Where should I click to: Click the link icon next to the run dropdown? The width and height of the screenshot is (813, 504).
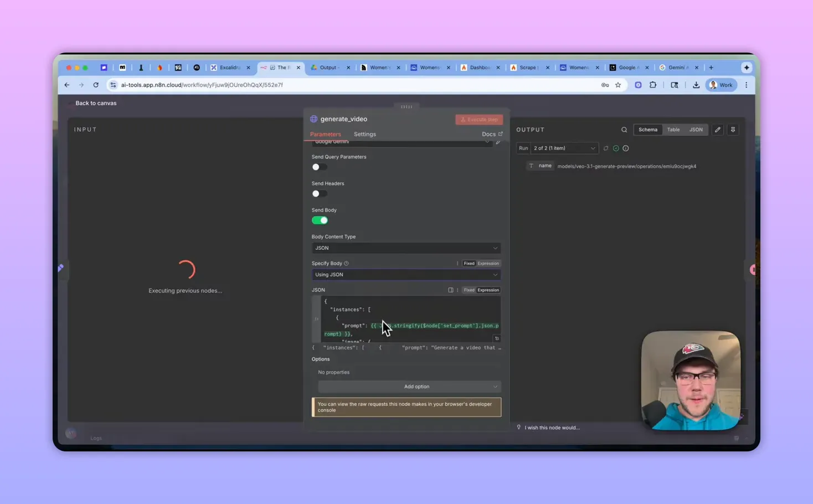point(606,148)
